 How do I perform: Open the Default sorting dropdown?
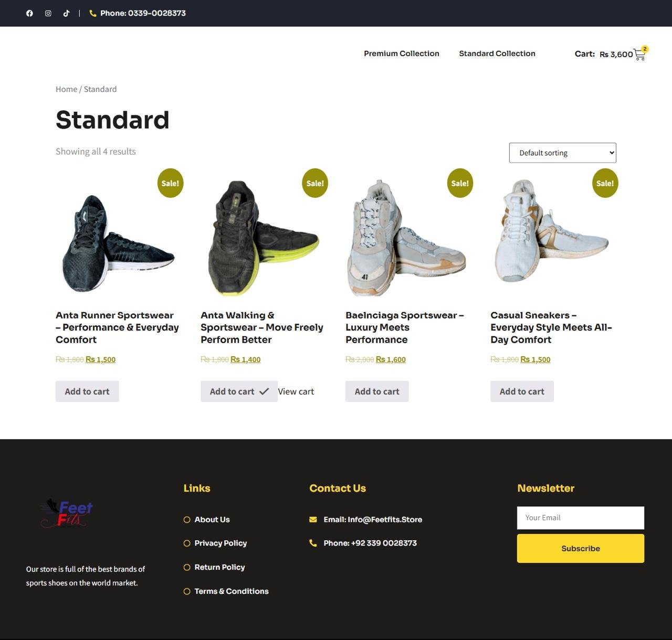click(562, 153)
